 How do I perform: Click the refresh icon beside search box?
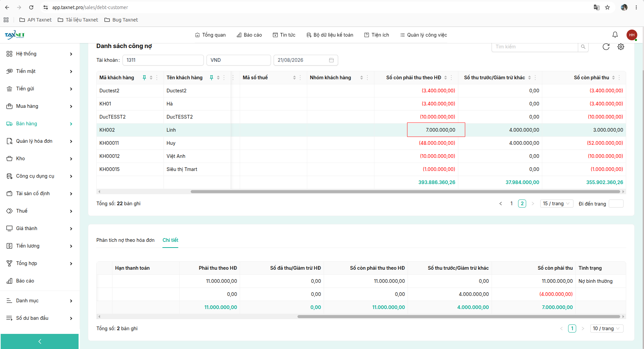(x=606, y=47)
